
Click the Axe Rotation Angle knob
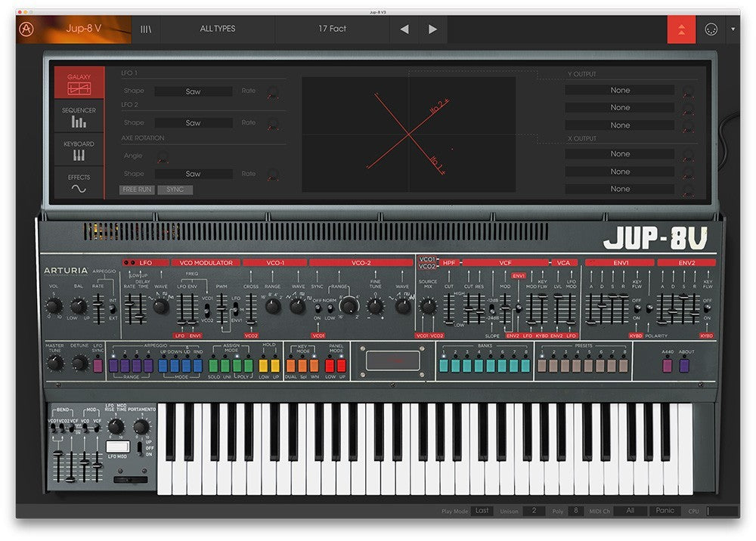click(x=163, y=156)
